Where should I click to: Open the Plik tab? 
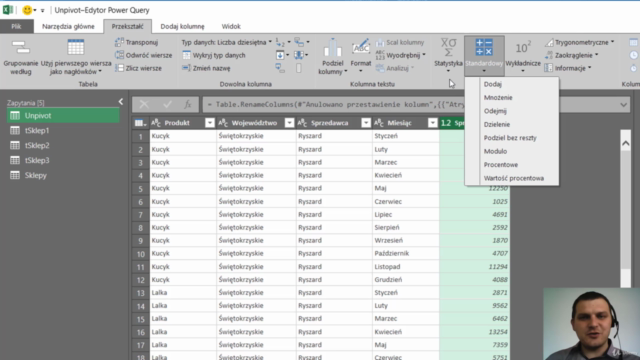16,27
